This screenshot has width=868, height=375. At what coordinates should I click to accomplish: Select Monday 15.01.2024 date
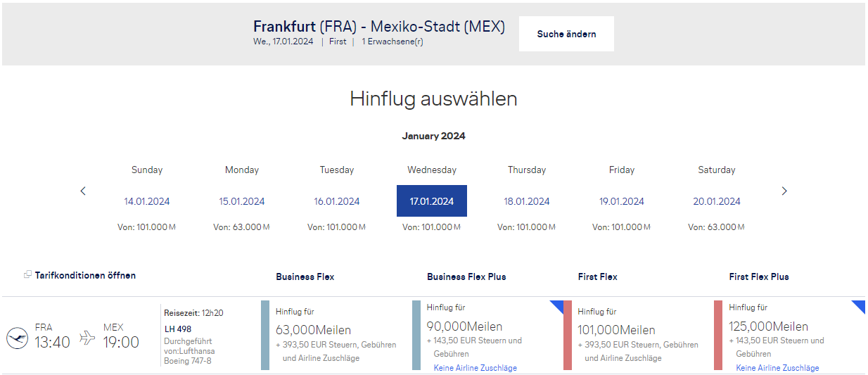click(x=242, y=201)
